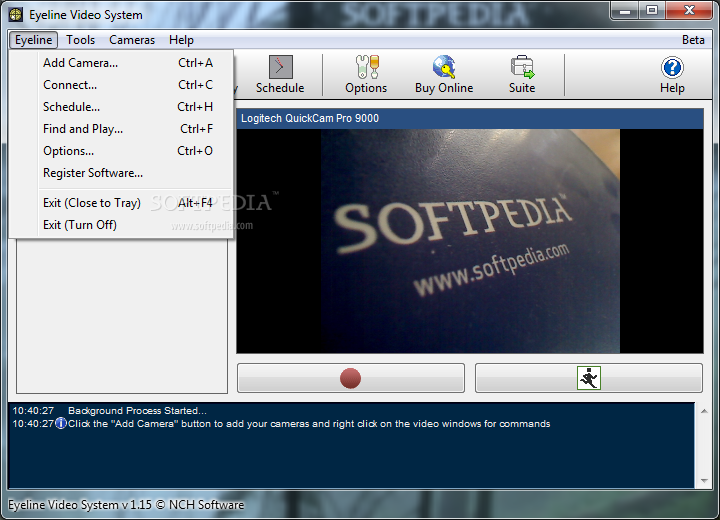
Task: Open the Cameras menu
Action: [x=132, y=40]
